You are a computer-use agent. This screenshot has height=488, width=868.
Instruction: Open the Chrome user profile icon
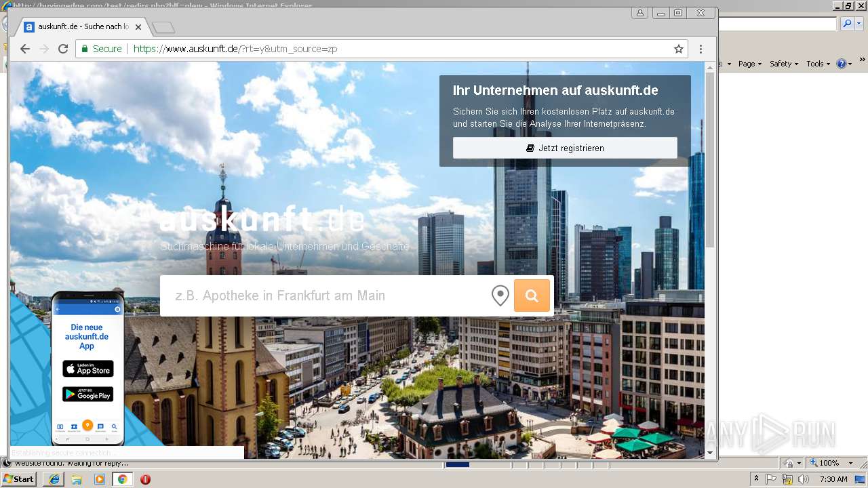[640, 13]
